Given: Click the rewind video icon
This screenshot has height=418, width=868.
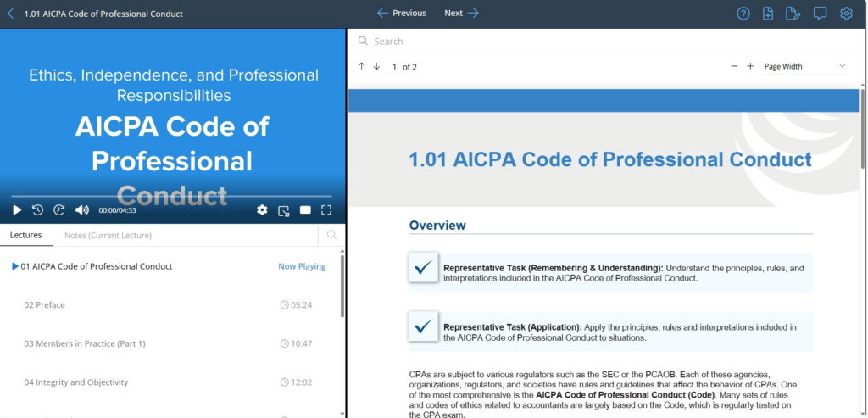Looking at the screenshot, I should [x=38, y=210].
